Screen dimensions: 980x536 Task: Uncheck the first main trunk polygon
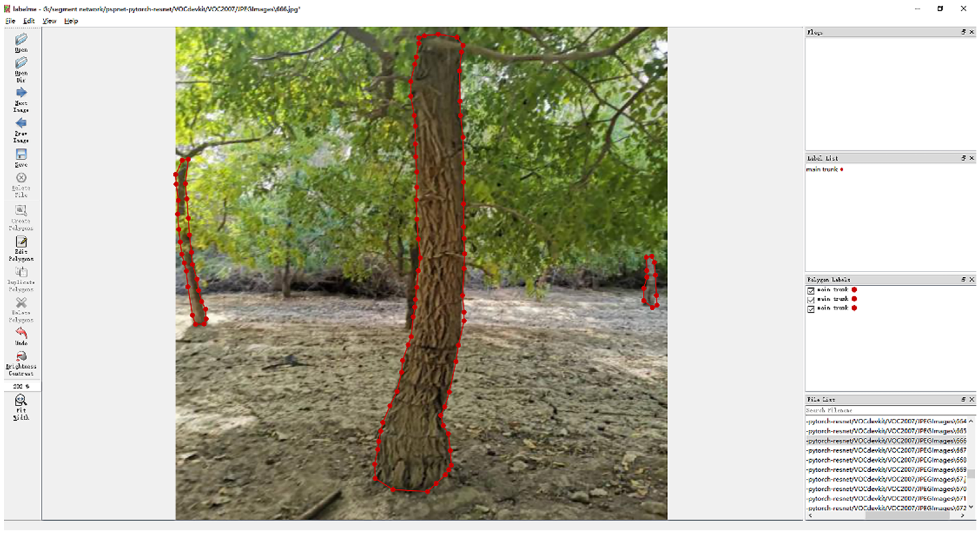click(x=811, y=291)
